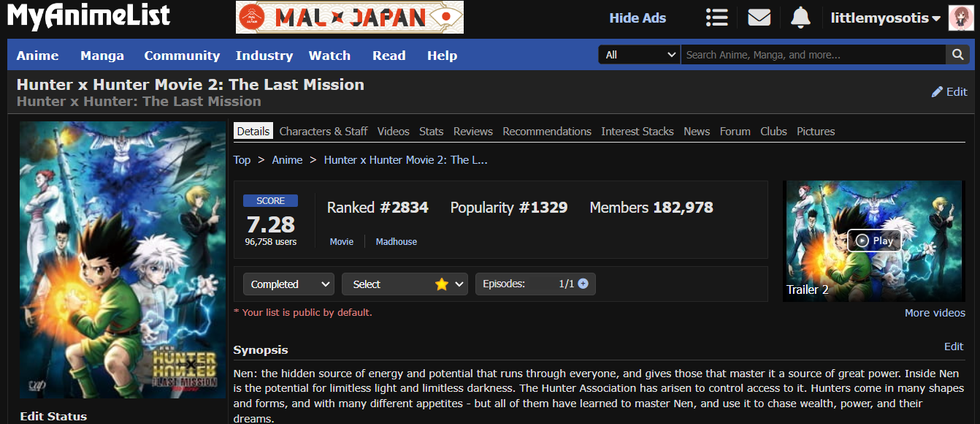980x424 pixels.
Task: Click the Top breadcrumb link
Action: 242,160
